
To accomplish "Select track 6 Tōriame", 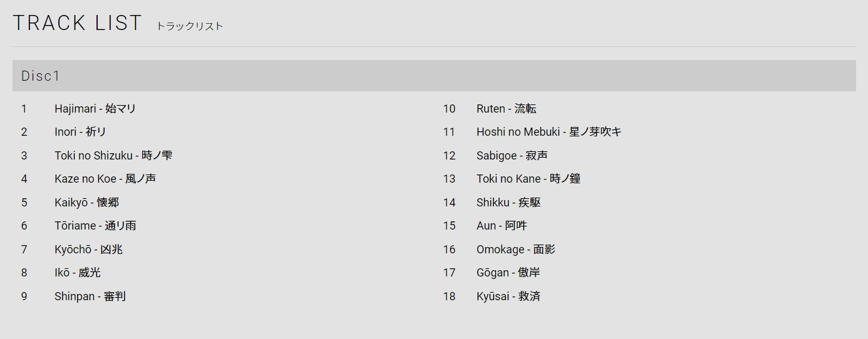I will (95, 226).
